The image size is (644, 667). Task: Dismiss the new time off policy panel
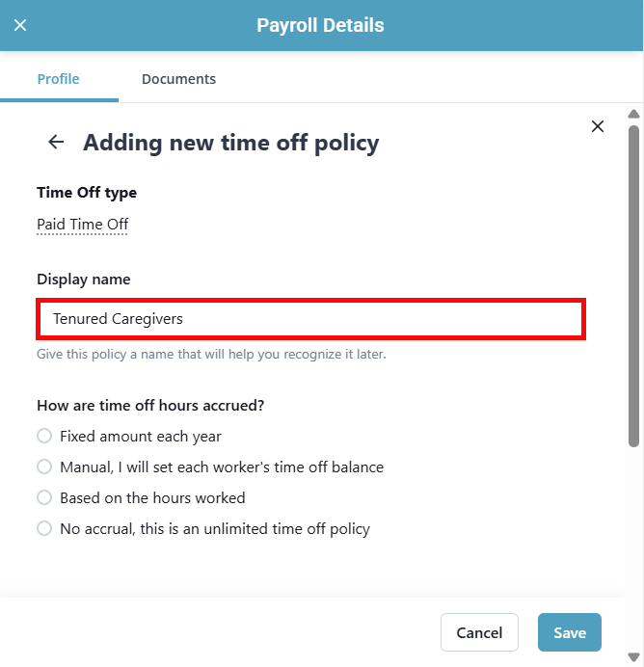(x=597, y=126)
